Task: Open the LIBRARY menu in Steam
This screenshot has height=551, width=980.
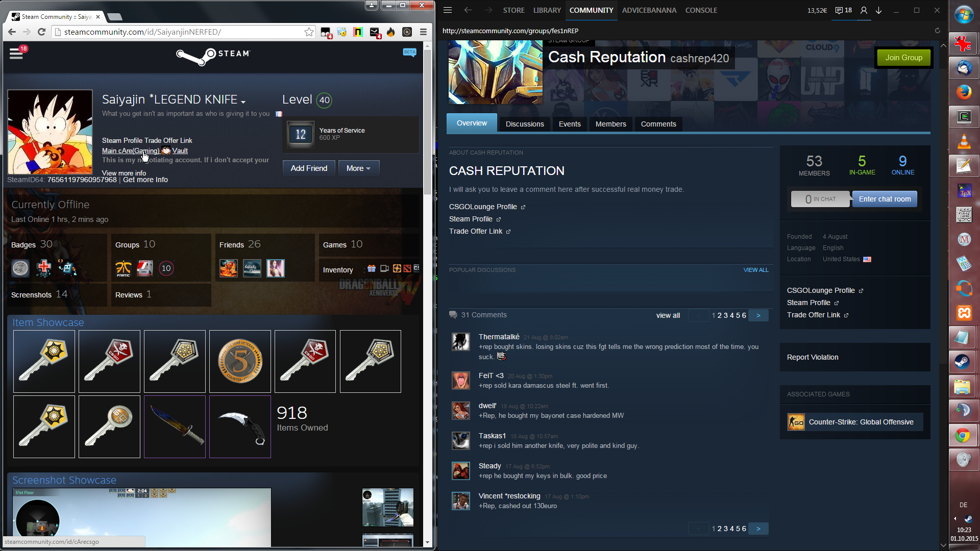Action: pos(547,10)
